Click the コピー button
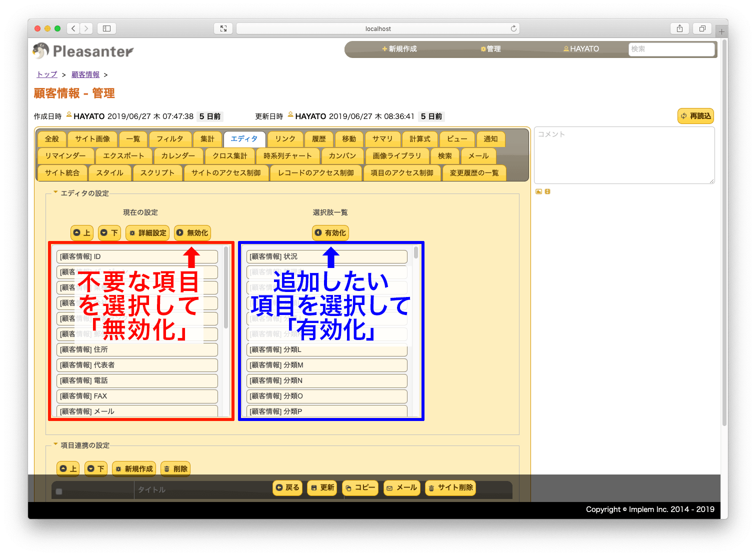Image resolution: width=756 pixels, height=556 pixels. click(x=360, y=487)
